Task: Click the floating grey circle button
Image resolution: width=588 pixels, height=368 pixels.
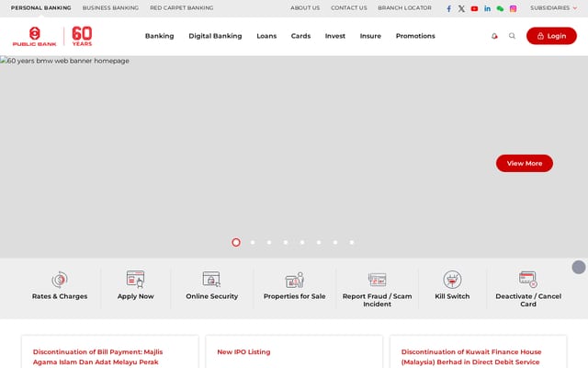Action: point(579,267)
